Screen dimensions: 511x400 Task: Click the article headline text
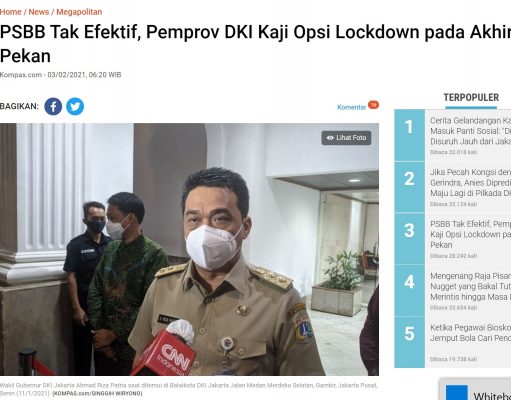(255, 44)
